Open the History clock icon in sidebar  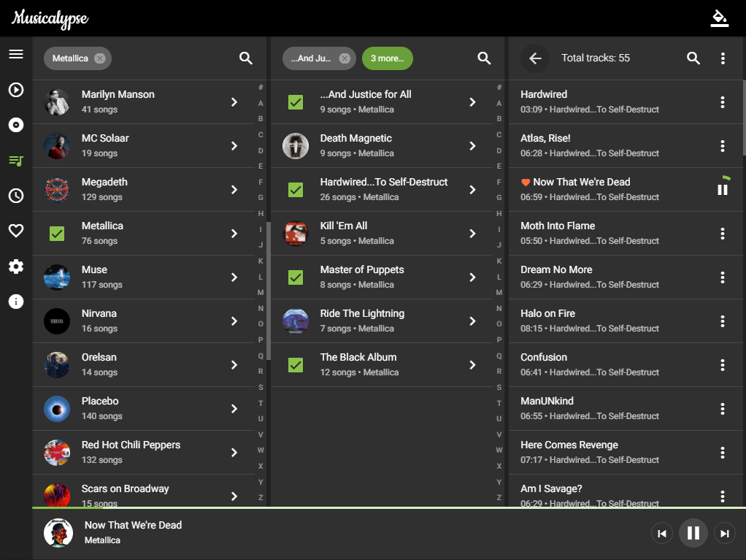16,196
